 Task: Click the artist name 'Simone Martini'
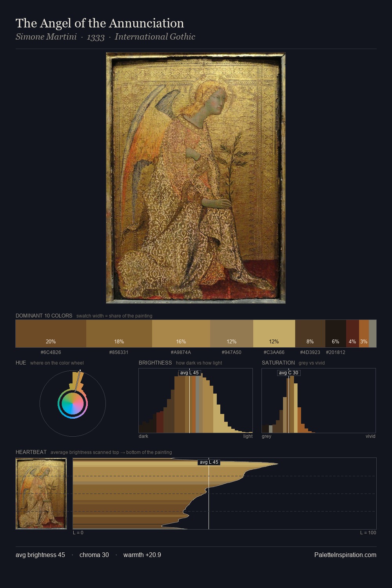coord(46,37)
